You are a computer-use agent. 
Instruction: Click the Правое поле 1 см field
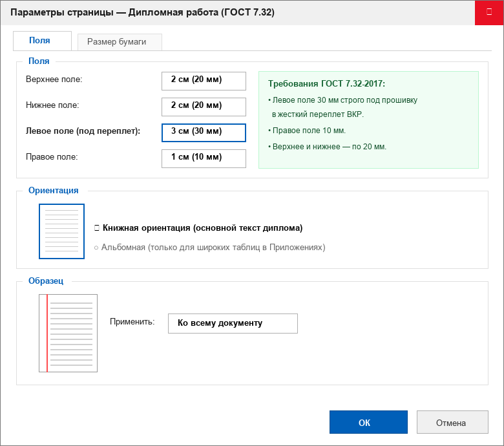pos(204,158)
